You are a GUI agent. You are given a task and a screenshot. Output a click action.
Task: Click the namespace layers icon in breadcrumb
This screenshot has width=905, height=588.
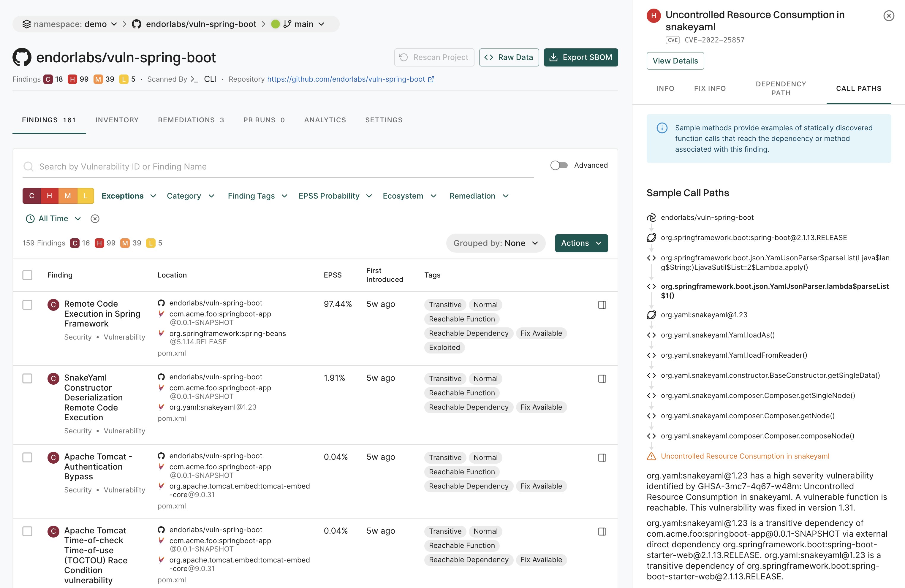tap(26, 24)
